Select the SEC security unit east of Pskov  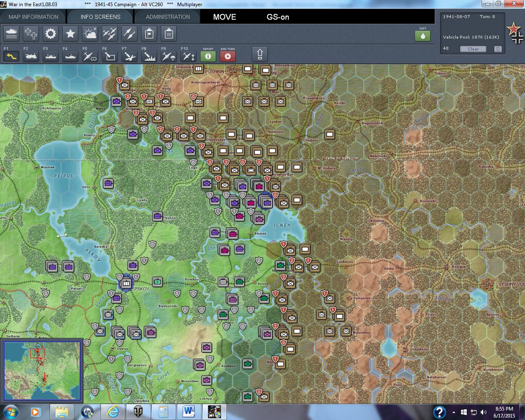click(x=157, y=282)
